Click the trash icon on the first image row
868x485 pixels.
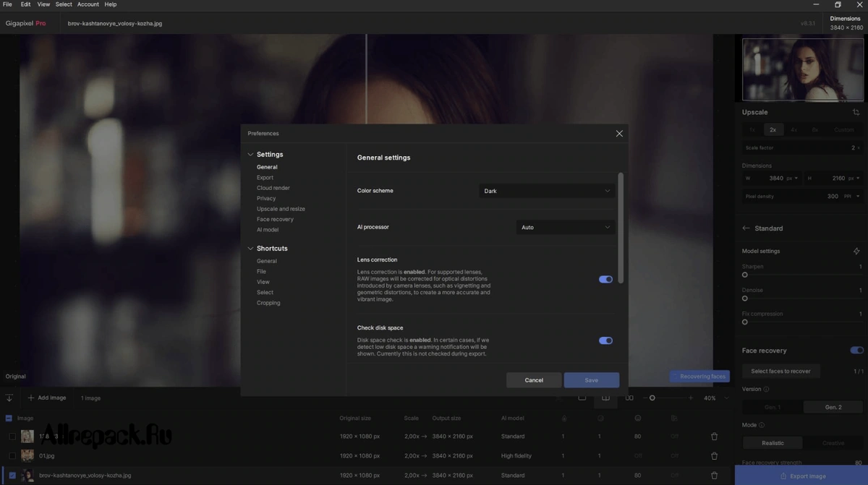[715, 437]
